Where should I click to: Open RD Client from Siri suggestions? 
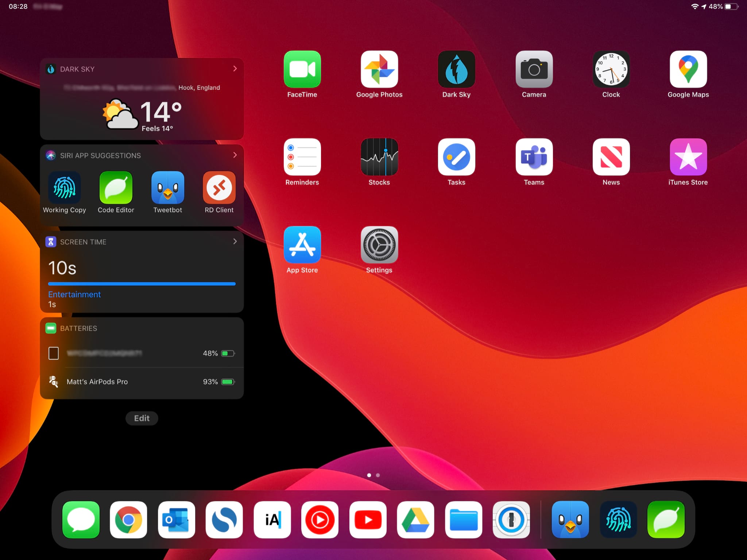[219, 187]
